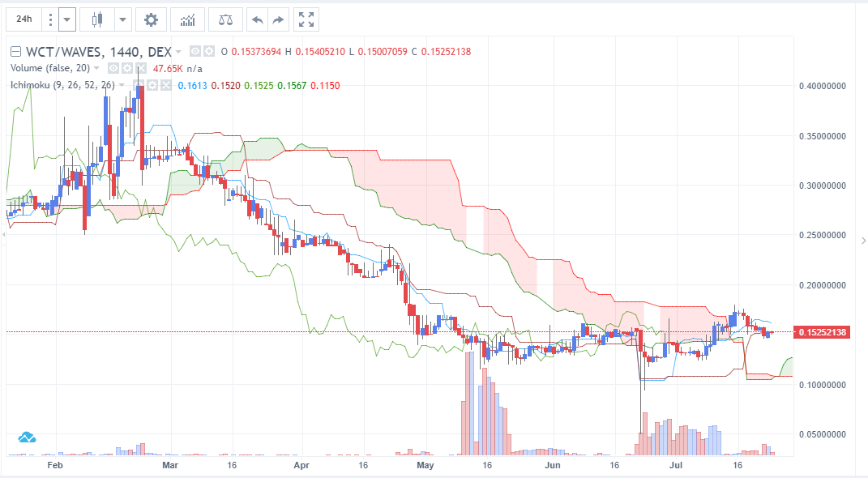The height and width of the screenshot is (478, 868).
Task: Click the Jul label on time axis
Action: [676, 465]
